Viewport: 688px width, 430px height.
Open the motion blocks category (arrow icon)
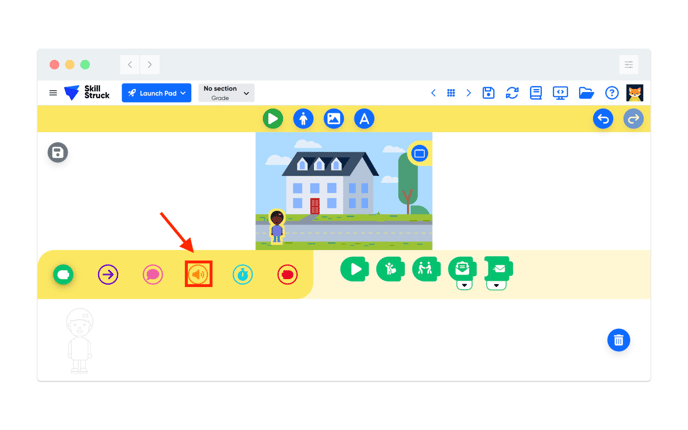(x=108, y=274)
